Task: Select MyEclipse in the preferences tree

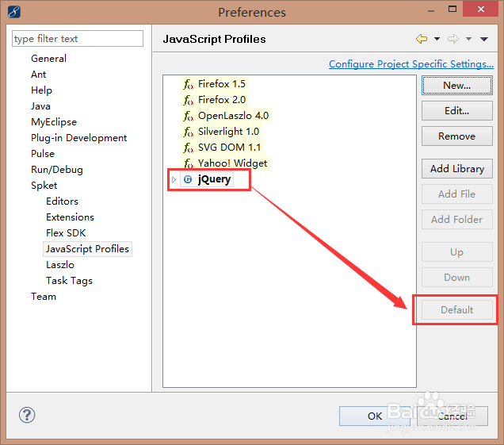Action: pos(54,122)
